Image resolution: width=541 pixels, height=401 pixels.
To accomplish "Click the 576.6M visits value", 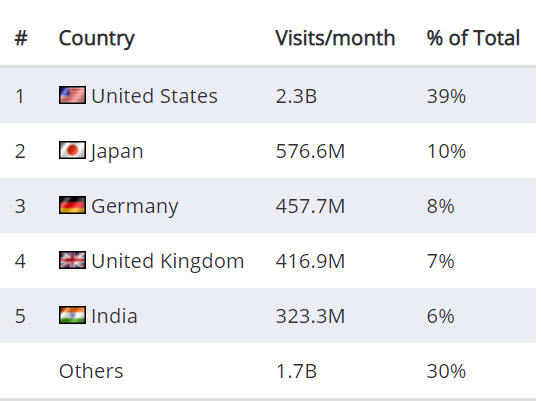I will [310, 151].
